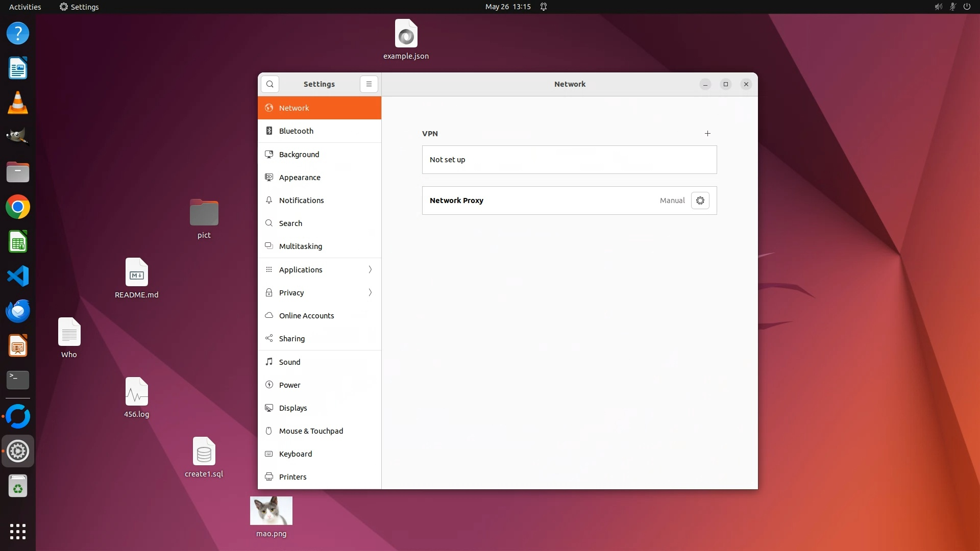Open Show Applications grid in dock
980x551 pixels.
pos(18,531)
